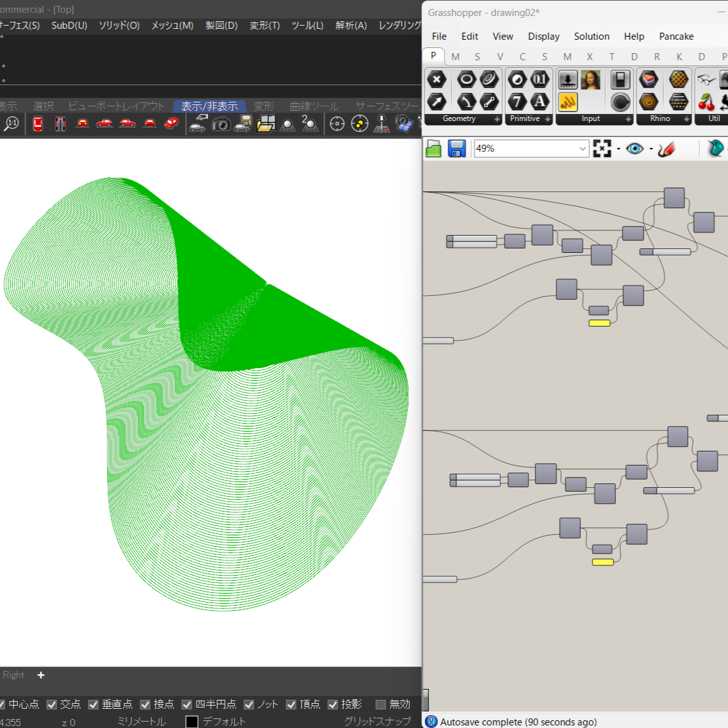The height and width of the screenshot is (728, 728).
Task: Switch to the 曲線ツール toolbar tab
Action: click(314, 106)
